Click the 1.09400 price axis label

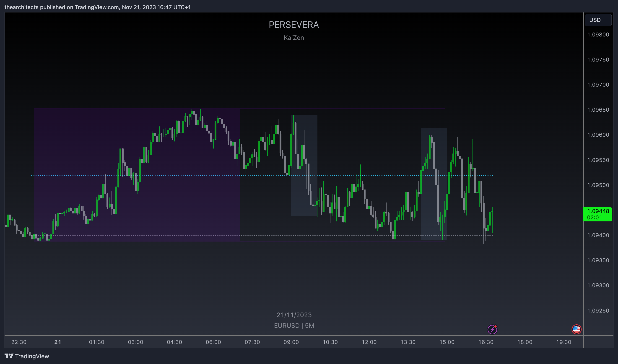pos(598,235)
